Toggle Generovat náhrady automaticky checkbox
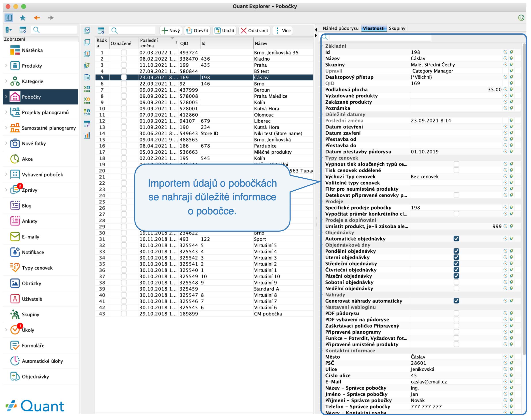The image size is (531, 420). pyautogui.click(x=456, y=301)
